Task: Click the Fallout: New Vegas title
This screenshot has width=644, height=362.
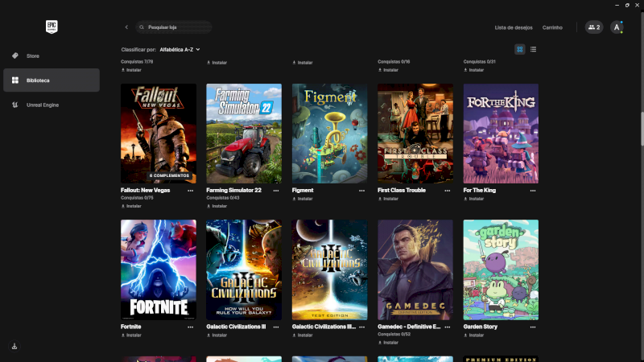Action: point(146,190)
